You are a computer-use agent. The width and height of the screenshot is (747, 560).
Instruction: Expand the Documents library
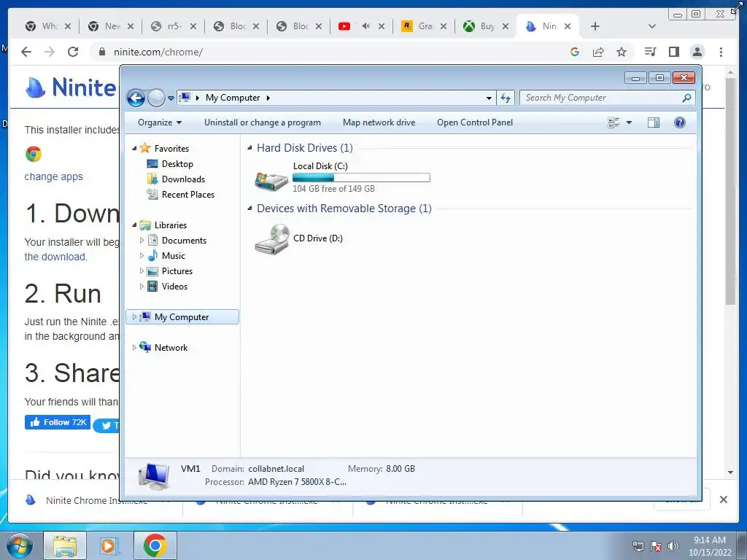142,241
